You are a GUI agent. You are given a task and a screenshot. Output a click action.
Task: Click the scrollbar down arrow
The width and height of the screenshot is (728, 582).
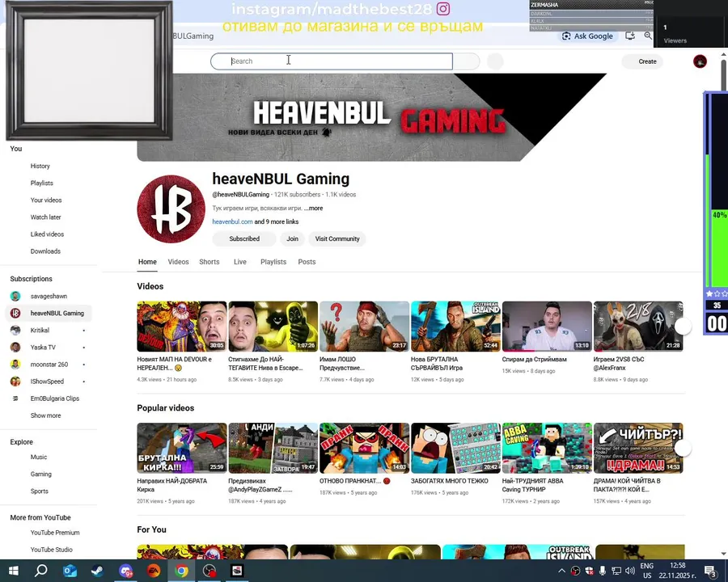[723, 554]
